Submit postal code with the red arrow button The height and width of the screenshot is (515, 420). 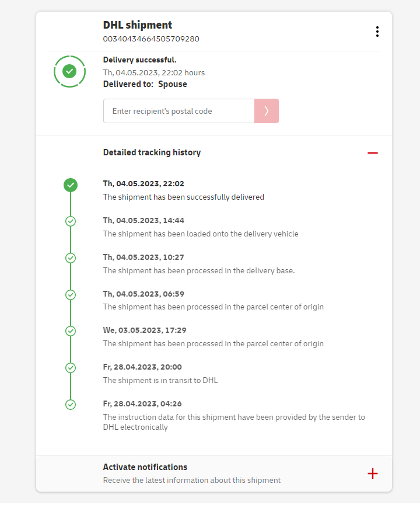click(267, 111)
